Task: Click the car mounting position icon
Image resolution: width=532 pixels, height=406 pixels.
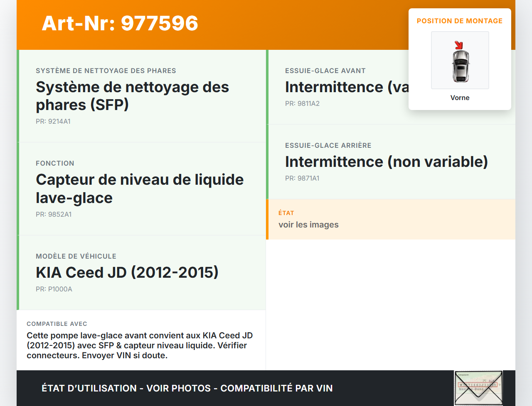Action: click(460, 61)
